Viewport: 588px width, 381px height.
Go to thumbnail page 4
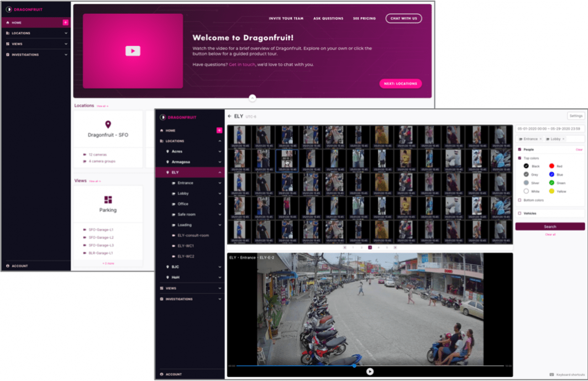[x=379, y=247]
